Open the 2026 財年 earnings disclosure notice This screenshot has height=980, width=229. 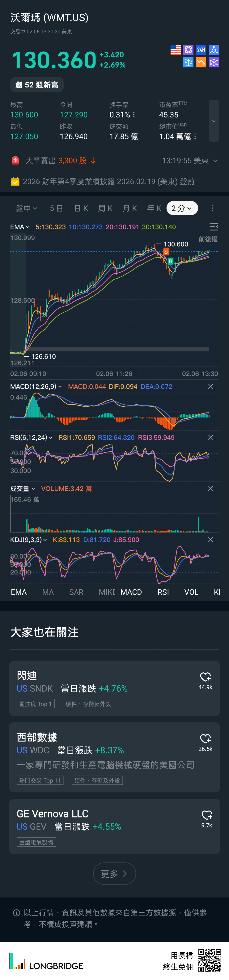click(x=109, y=181)
